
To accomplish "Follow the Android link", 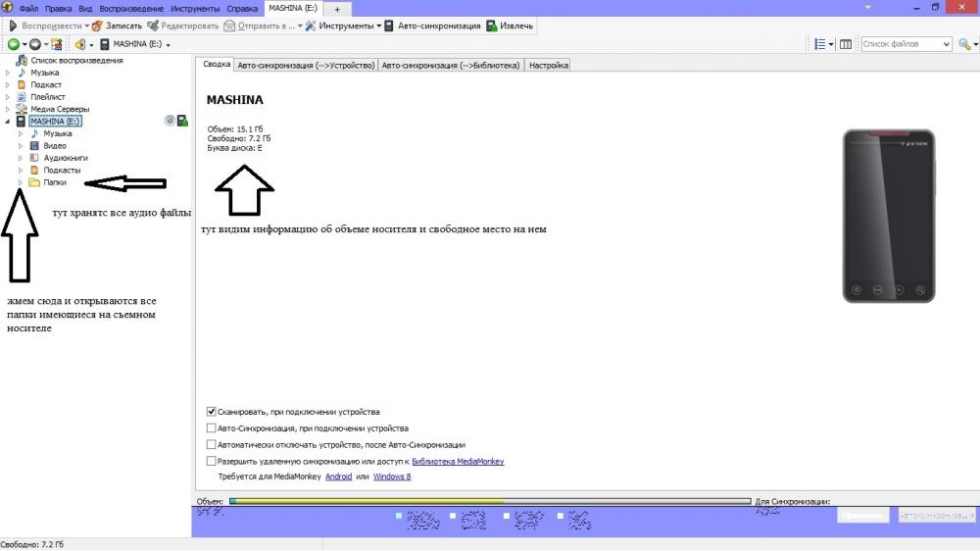I will click(338, 476).
